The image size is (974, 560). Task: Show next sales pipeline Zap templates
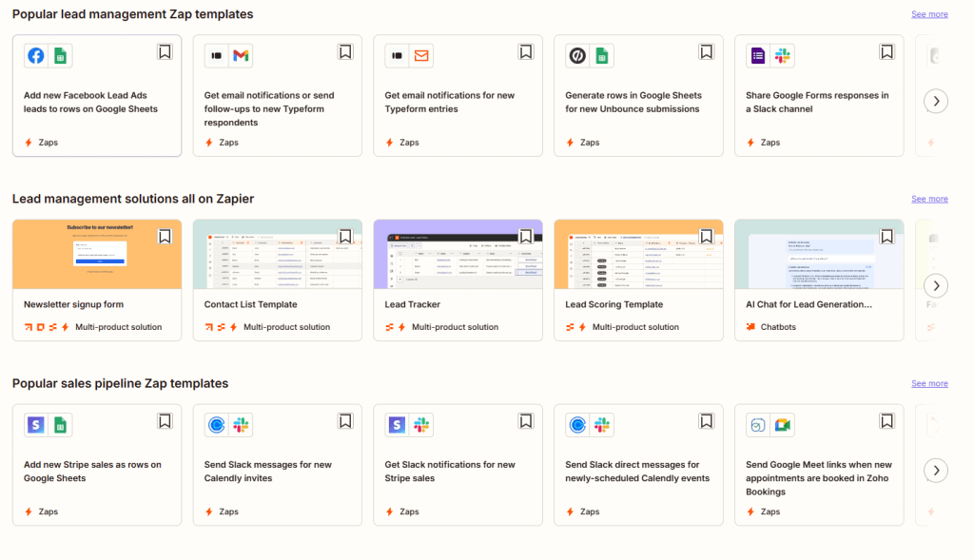point(936,471)
